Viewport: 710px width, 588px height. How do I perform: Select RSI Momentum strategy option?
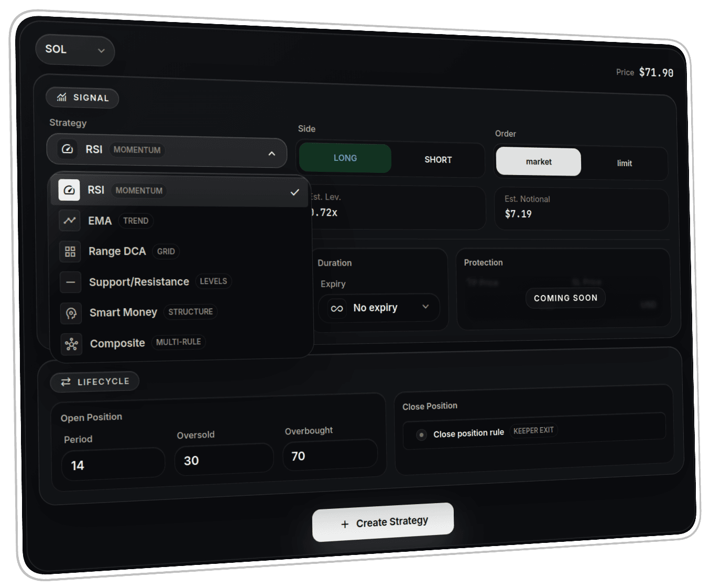click(x=179, y=191)
